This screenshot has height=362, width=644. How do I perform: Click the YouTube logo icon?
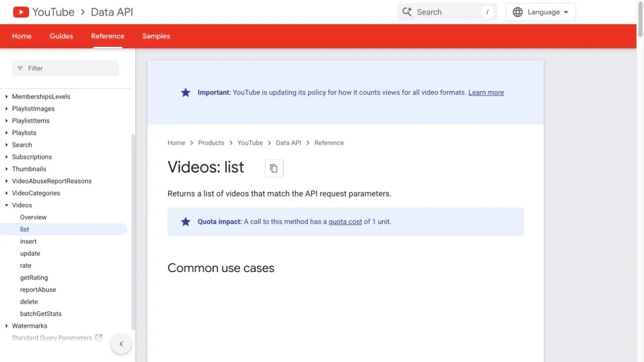(x=21, y=12)
